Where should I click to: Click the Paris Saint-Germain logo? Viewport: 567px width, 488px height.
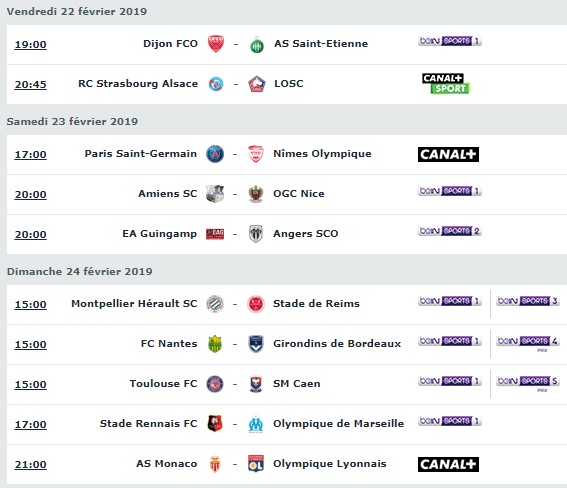[215, 154]
